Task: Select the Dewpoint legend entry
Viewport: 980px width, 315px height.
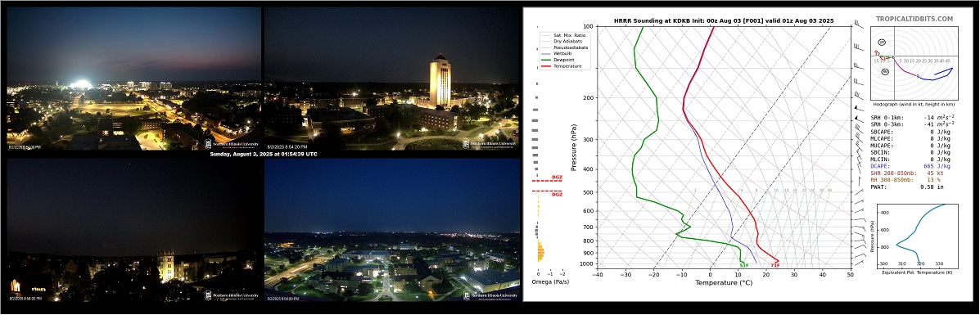Action: click(562, 60)
